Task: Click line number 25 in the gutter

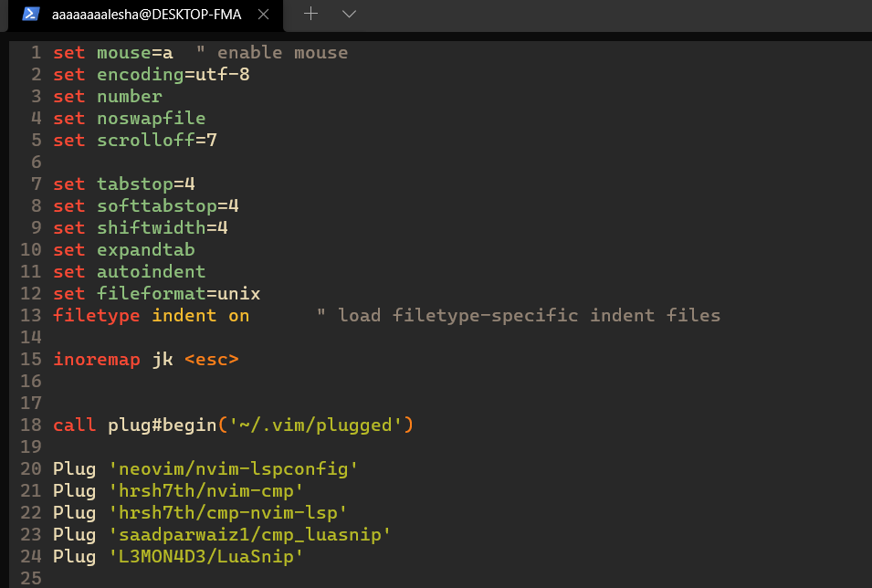Action: pyautogui.click(x=31, y=578)
